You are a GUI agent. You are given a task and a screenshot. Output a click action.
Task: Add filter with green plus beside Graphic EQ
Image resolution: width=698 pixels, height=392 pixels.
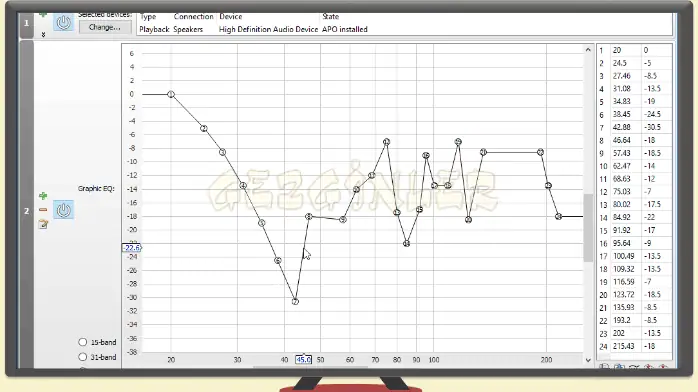tap(43, 196)
